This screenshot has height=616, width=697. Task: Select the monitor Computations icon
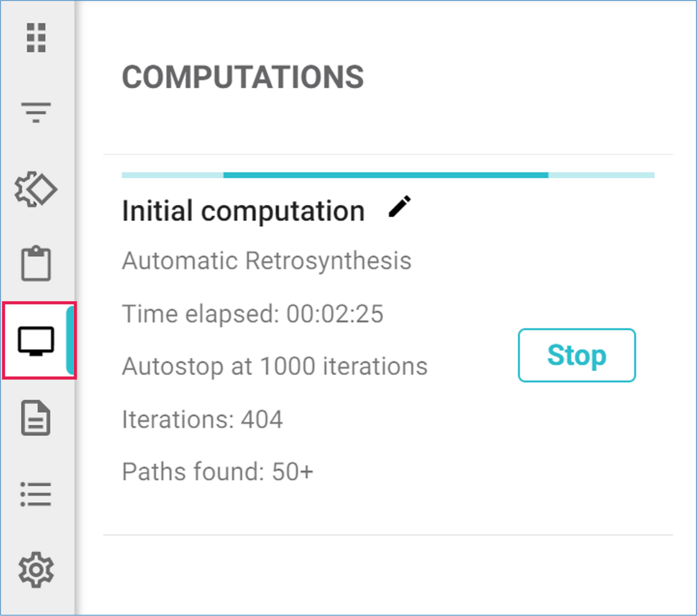(36, 341)
